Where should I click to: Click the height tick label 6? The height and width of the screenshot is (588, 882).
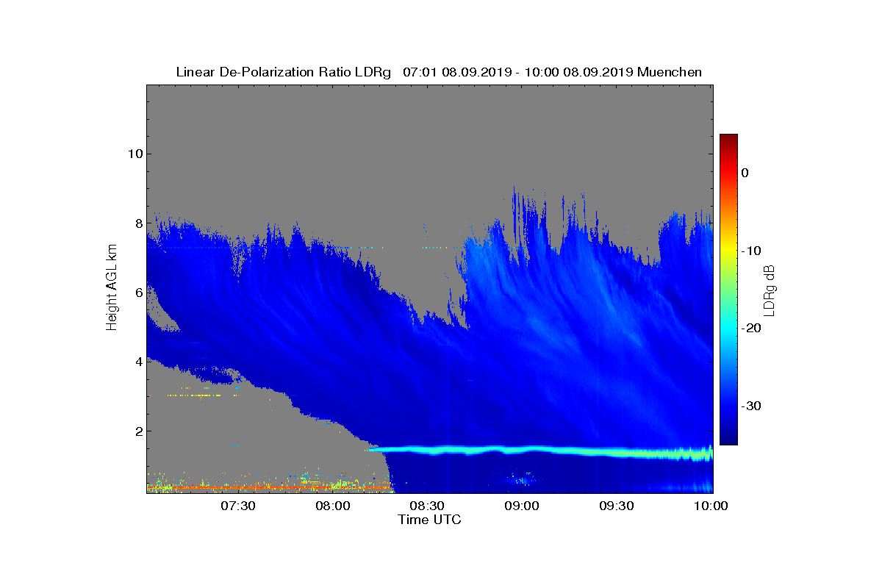137,292
